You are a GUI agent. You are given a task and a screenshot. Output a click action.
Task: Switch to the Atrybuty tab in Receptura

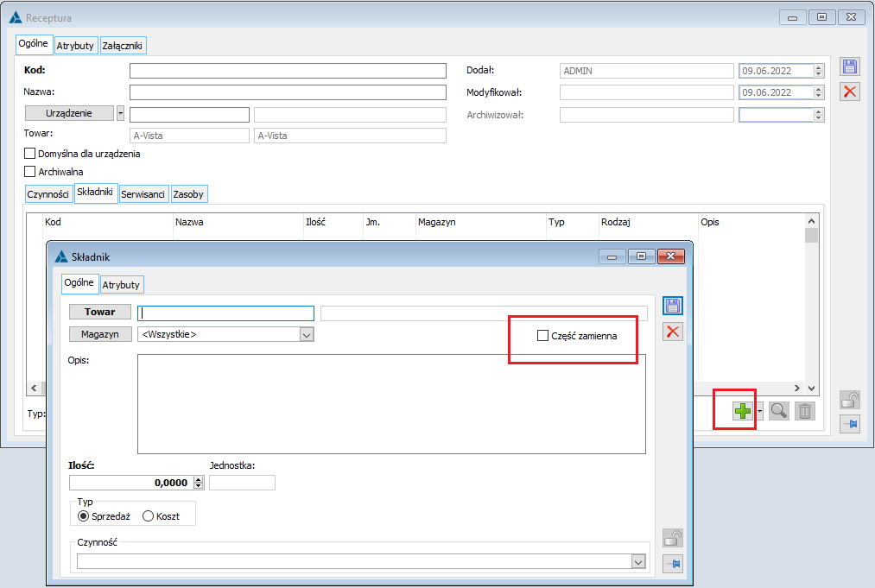coord(75,46)
